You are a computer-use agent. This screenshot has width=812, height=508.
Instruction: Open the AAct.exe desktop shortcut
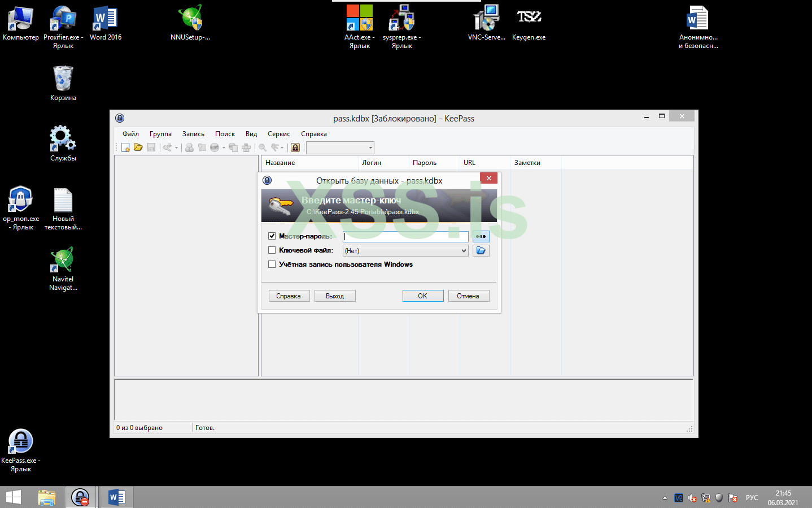pos(360,27)
